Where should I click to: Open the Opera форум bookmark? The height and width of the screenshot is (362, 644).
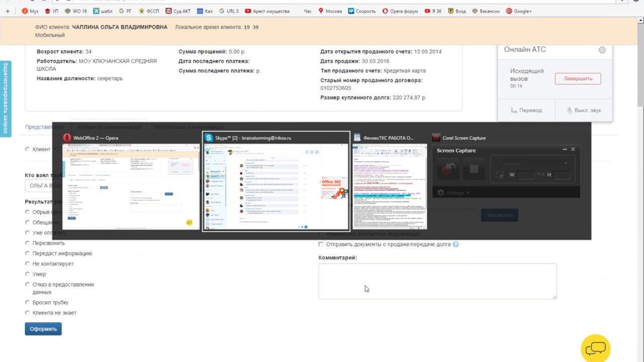400,11
